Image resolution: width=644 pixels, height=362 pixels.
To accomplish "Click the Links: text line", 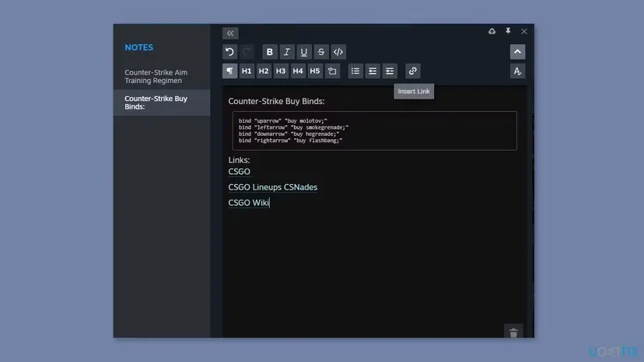I will (239, 160).
